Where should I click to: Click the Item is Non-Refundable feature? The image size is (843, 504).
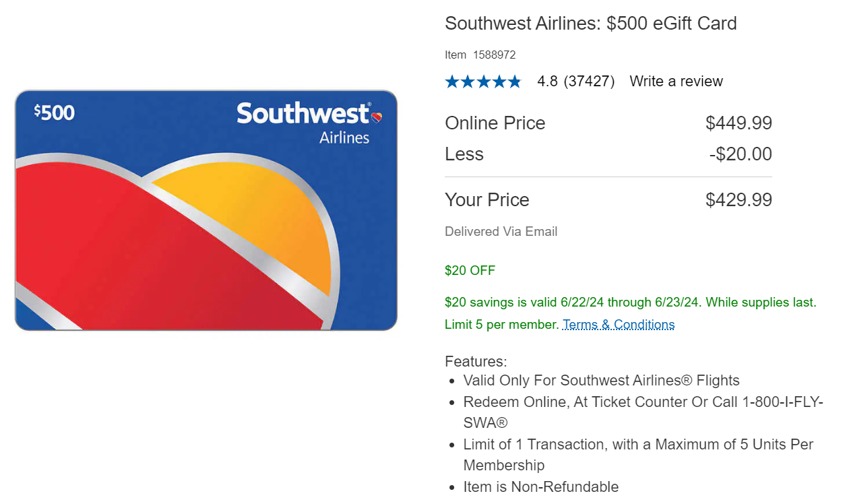540,486
